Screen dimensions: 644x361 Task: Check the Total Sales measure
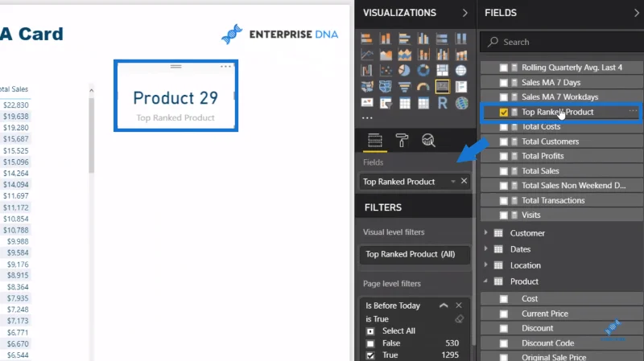pyautogui.click(x=504, y=171)
